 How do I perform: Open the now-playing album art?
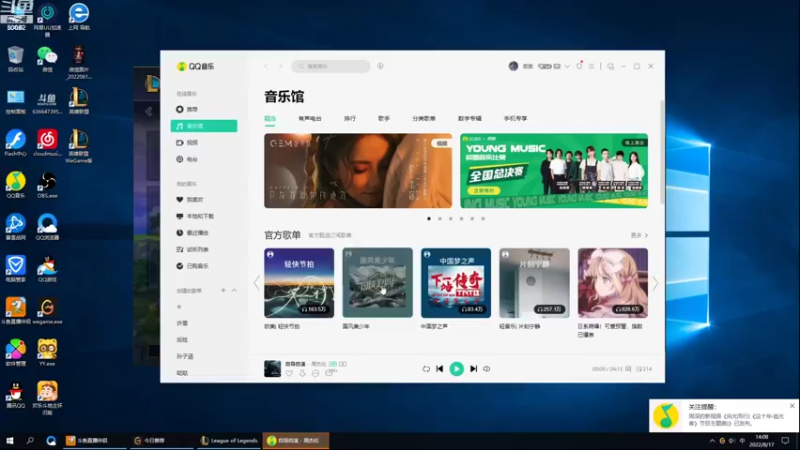point(272,368)
